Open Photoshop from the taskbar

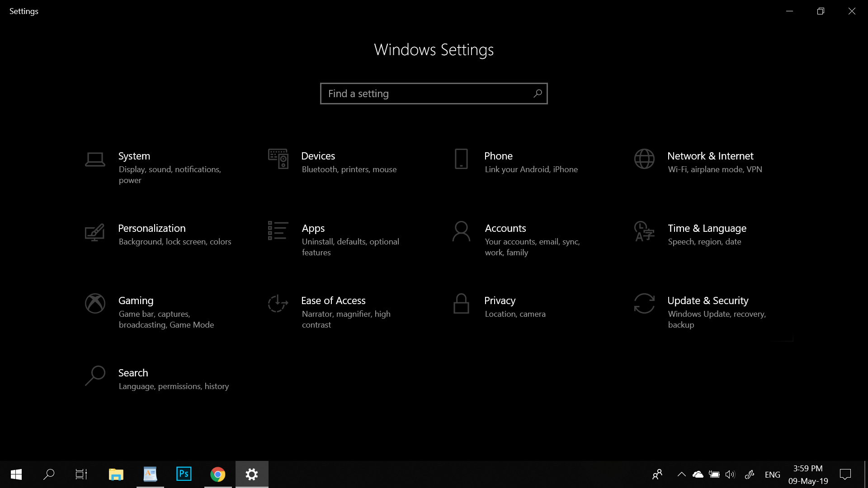[x=184, y=474]
